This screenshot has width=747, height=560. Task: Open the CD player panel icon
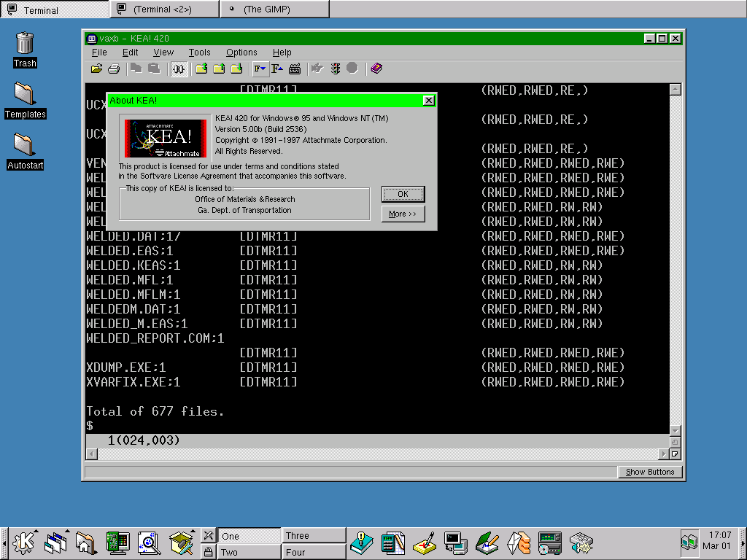550,543
